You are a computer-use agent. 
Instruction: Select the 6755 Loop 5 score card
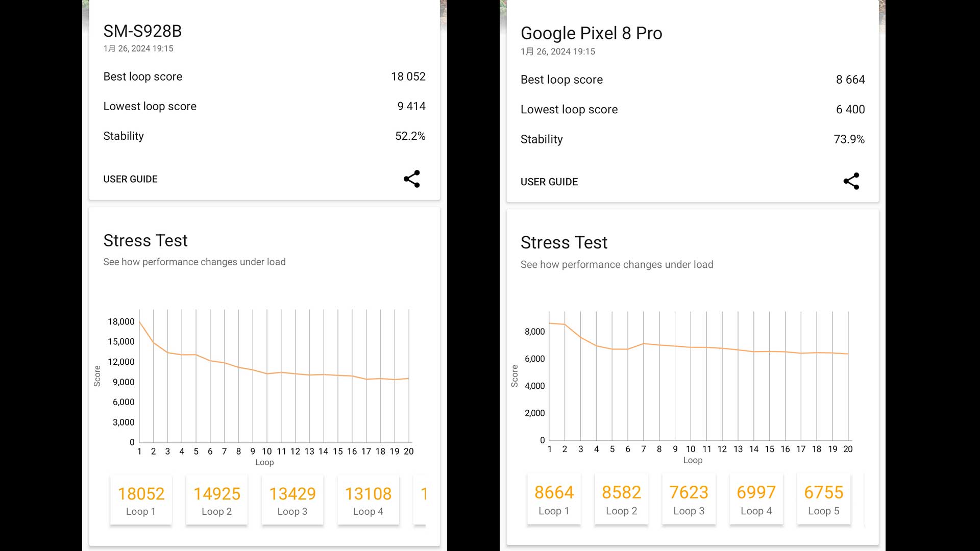823,499
